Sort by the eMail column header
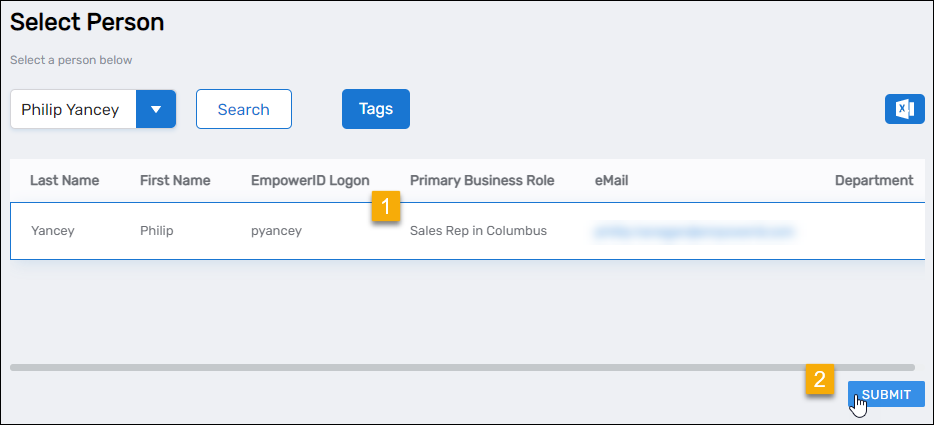Image resolution: width=934 pixels, height=425 pixels. [611, 181]
